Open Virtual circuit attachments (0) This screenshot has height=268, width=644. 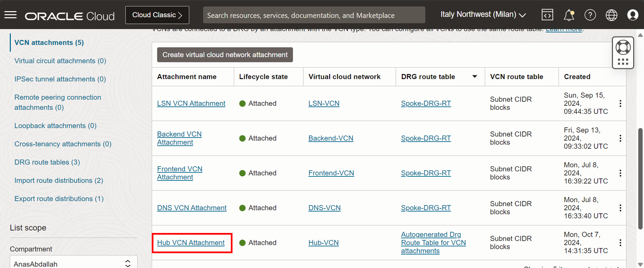pos(60,61)
